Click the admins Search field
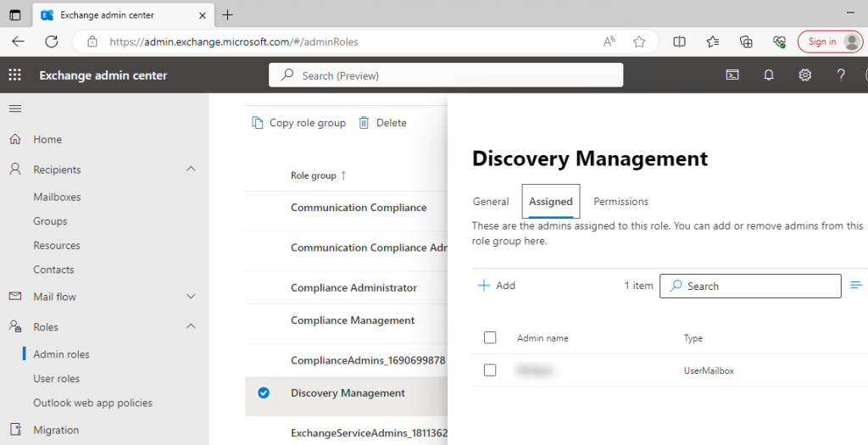 click(x=750, y=286)
